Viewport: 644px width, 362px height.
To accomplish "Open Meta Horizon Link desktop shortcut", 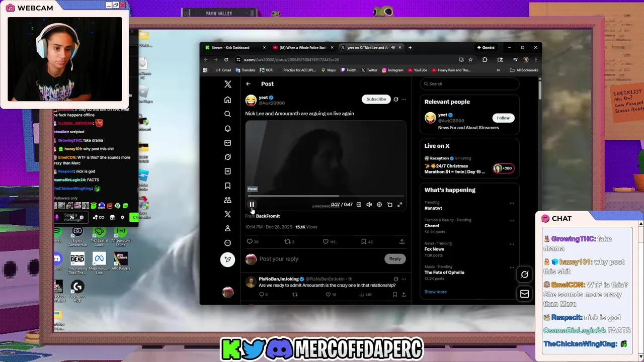I will [x=99, y=263].
